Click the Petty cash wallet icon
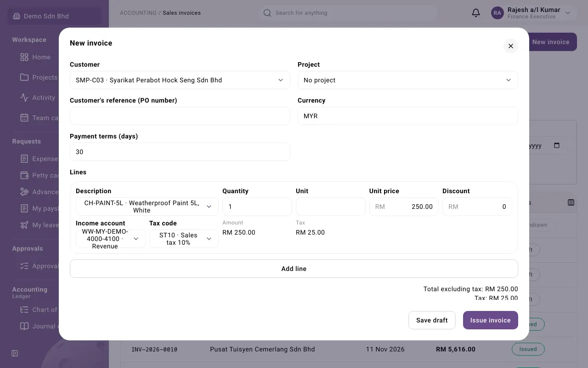588x368 pixels. point(24,175)
